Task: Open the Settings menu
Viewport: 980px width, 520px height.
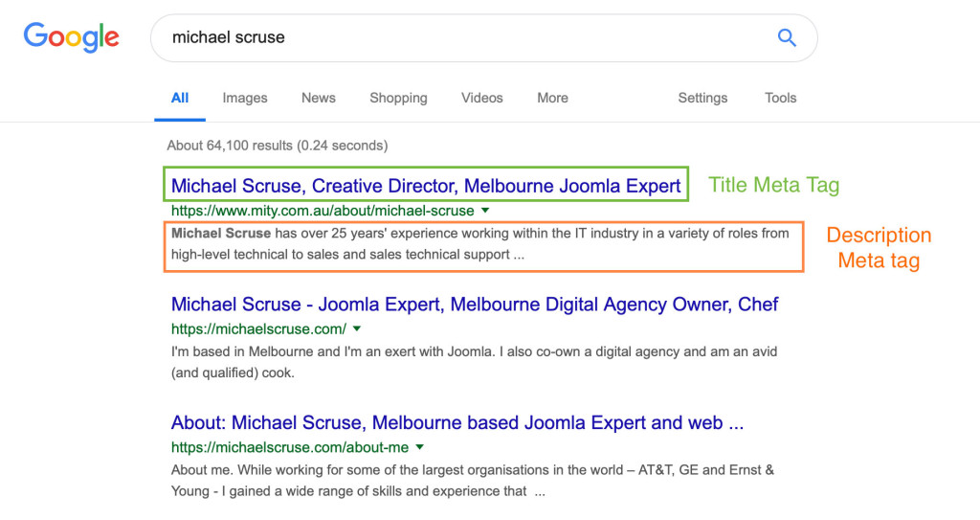Action: point(702,98)
